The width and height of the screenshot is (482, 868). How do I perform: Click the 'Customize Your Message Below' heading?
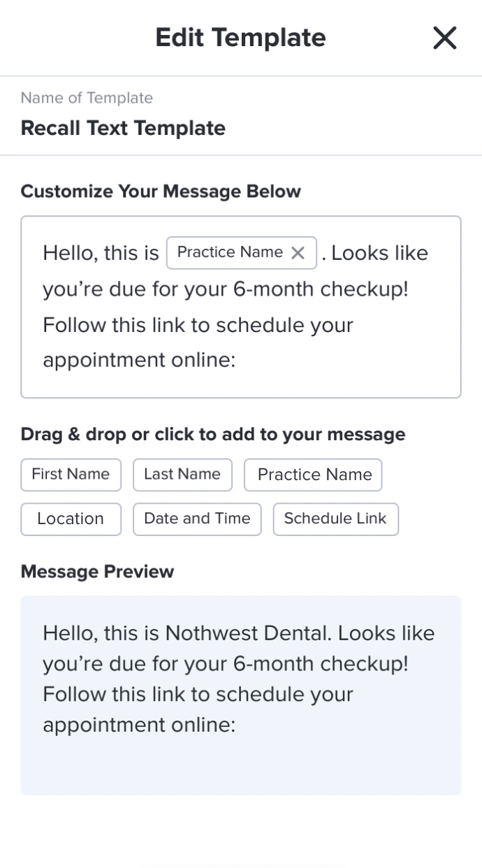[161, 191]
